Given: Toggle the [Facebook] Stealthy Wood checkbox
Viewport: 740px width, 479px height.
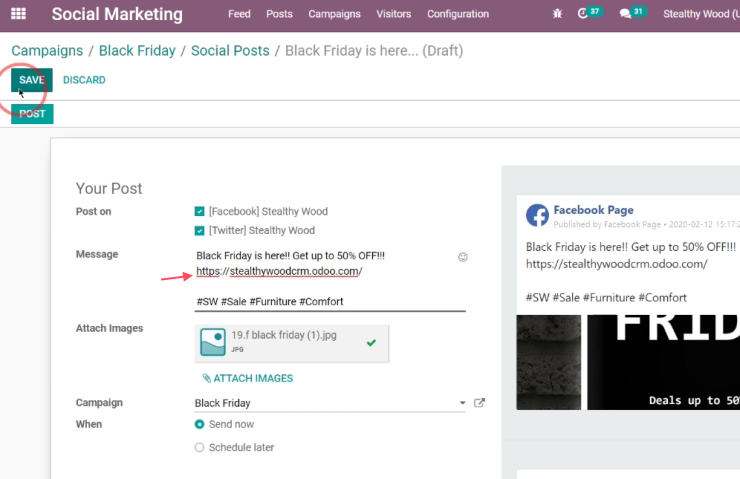Looking at the screenshot, I should pyautogui.click(x=200, y=211).
